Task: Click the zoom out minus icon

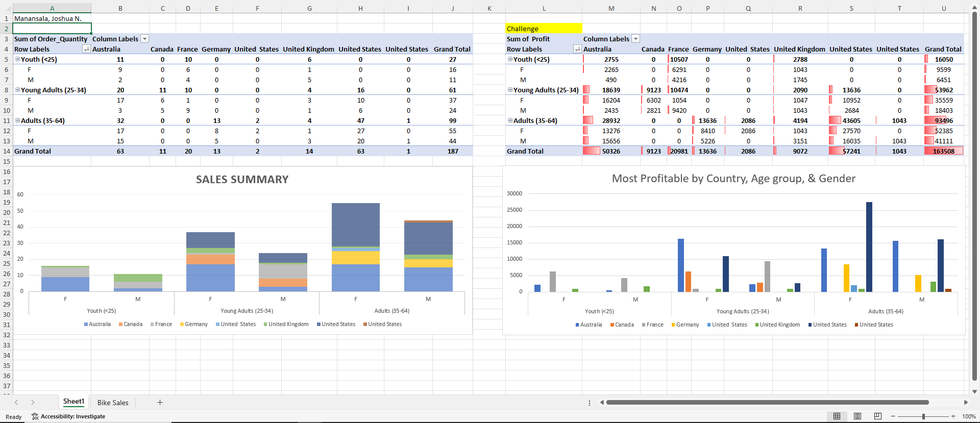Action: 893,416
